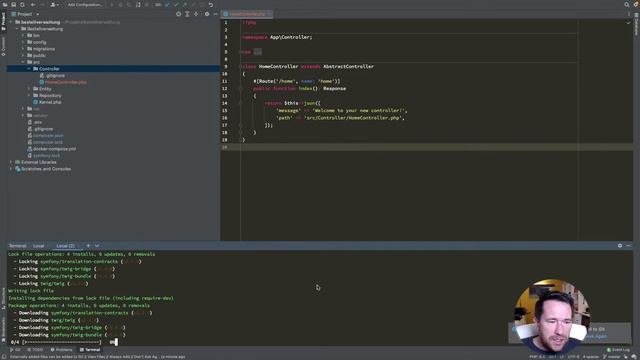
Task: Click the UTF-8 encoding status widget
Action: pyautogui.click(x=573, y=357)
